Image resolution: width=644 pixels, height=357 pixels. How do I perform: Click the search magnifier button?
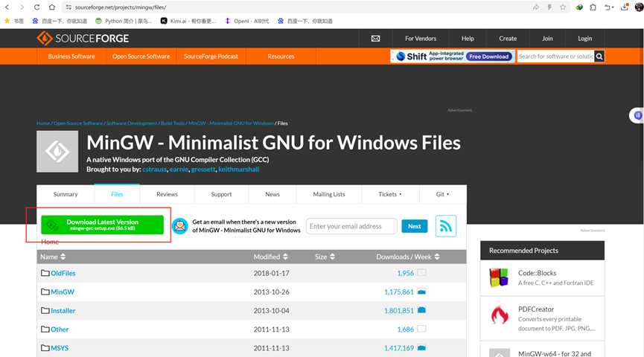[599, 57]
